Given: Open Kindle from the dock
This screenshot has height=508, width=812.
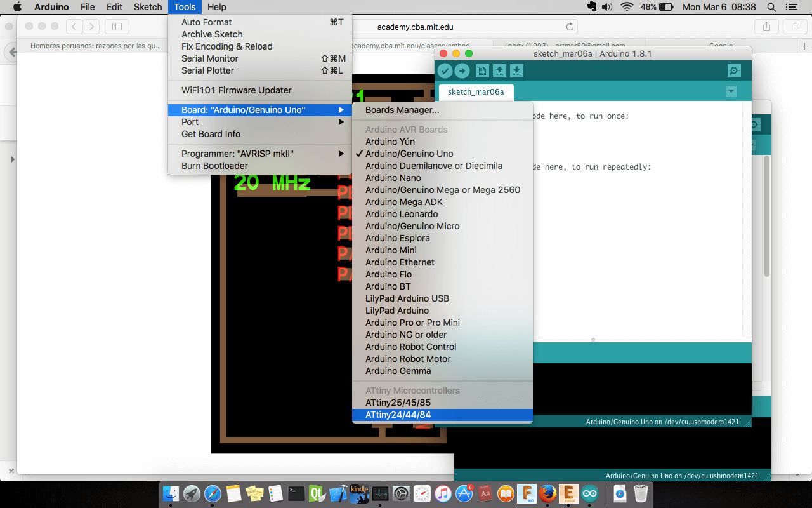Looking at the screenshot, I should point(359,493).
